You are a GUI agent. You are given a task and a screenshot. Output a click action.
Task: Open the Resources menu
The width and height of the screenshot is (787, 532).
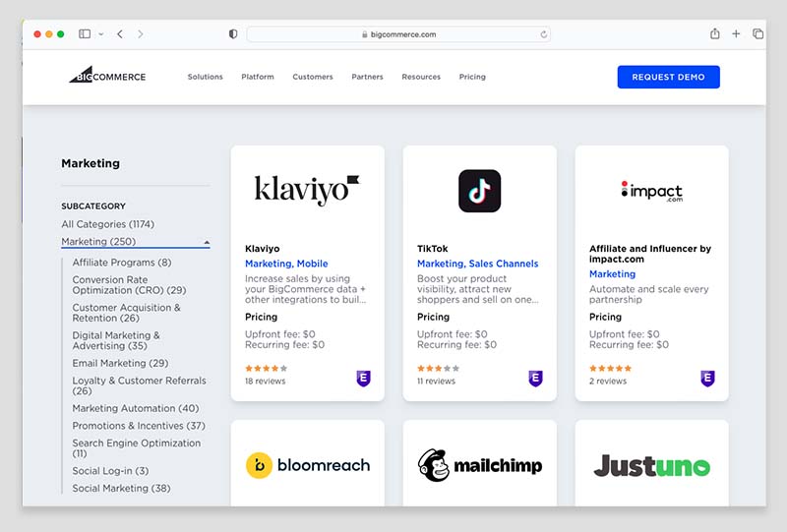[x=421, y=77]
